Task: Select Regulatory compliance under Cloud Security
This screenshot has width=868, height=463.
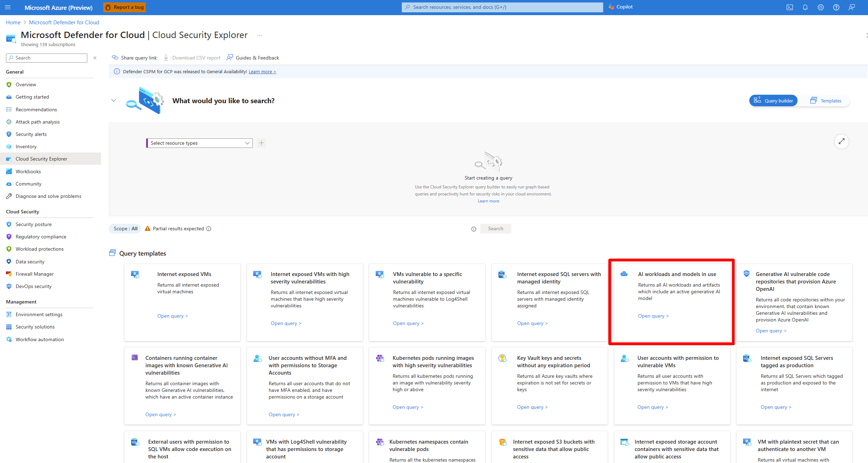Action: pos(41,236)
